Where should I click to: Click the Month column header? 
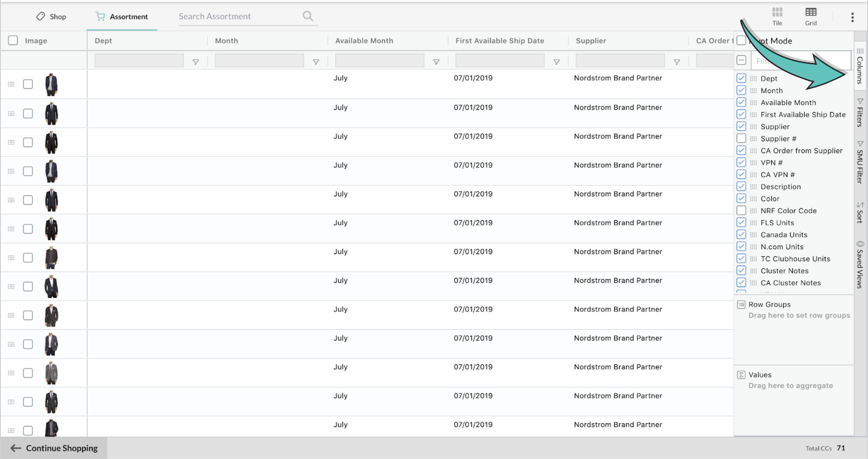point(226,40)
